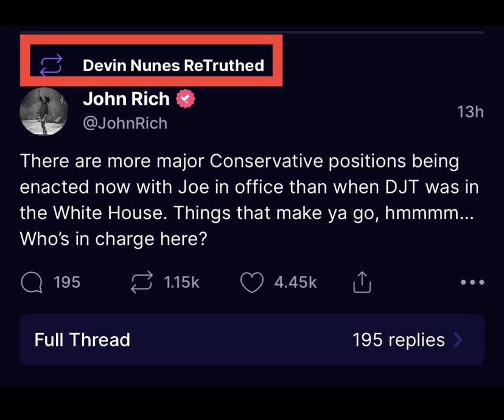Tap the share upload arrow icon
Screen dimensions: 504x420
tap(361, 281)
